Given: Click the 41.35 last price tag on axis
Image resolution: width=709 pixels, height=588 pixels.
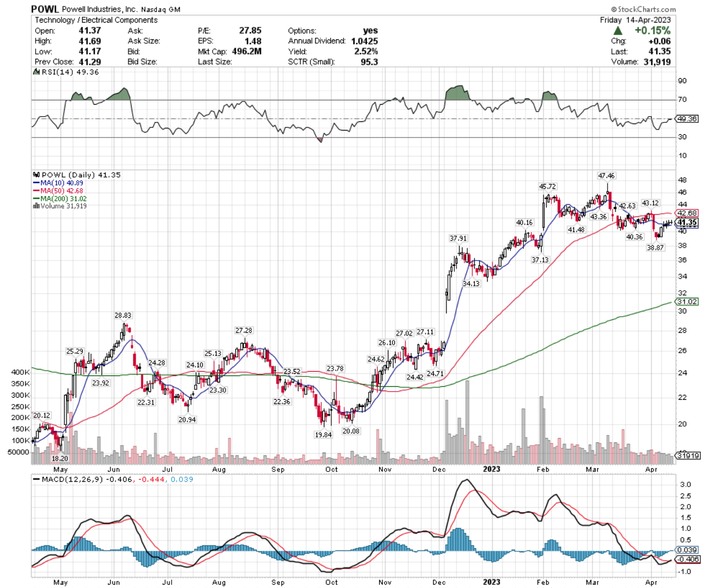Looking at the screenshot, I should tap(687, 222).
